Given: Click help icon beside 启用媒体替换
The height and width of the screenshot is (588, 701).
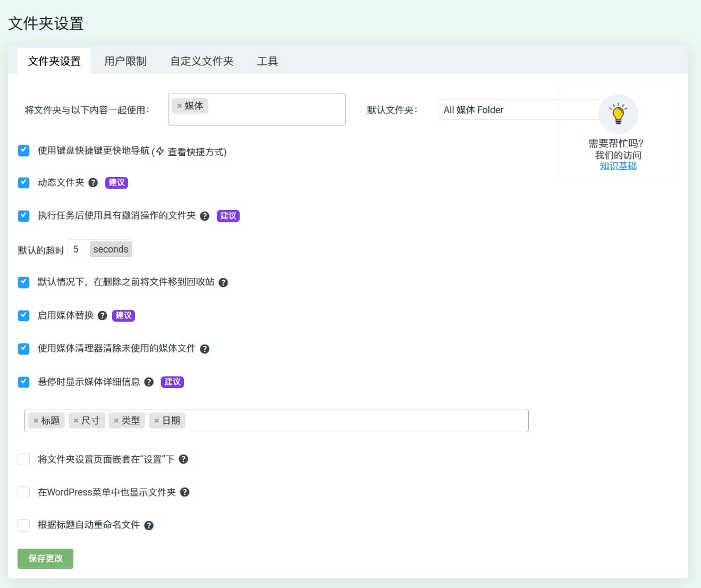Looking at the screenshot, I should point(103,316).
